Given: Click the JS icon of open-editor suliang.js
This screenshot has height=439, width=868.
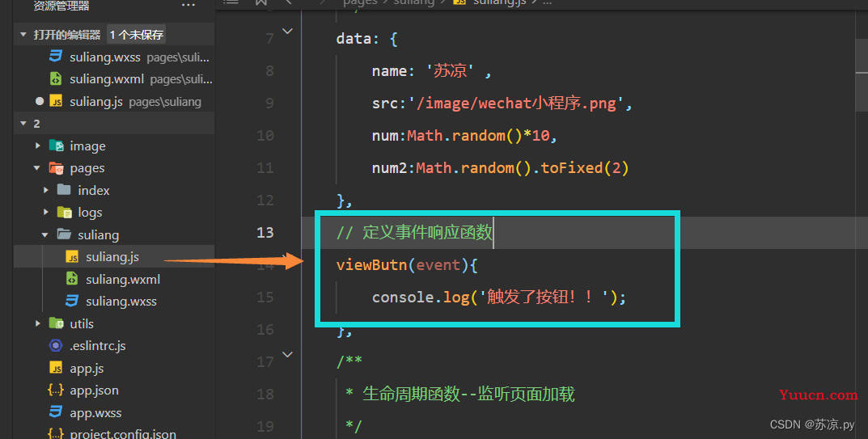Looking at the screenshot, I should click(56, 101).
